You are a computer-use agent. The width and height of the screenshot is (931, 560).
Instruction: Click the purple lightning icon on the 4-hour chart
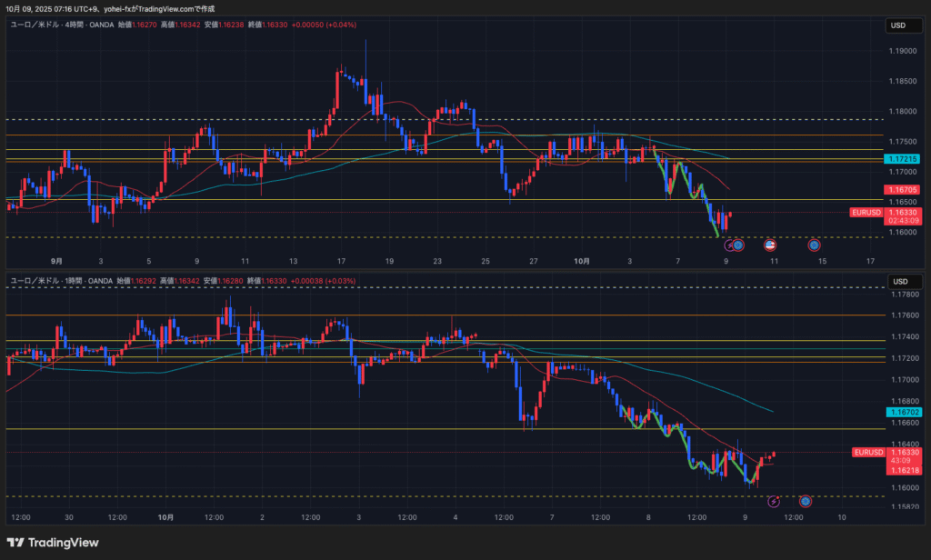tap(728, 245)
